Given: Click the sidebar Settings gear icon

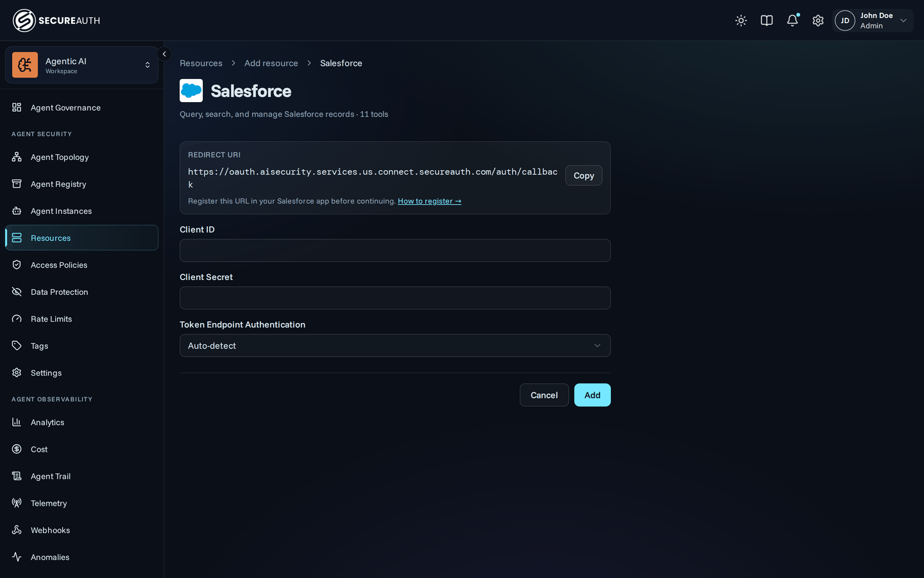Looking at the screenshot, I should click(17, 372).
